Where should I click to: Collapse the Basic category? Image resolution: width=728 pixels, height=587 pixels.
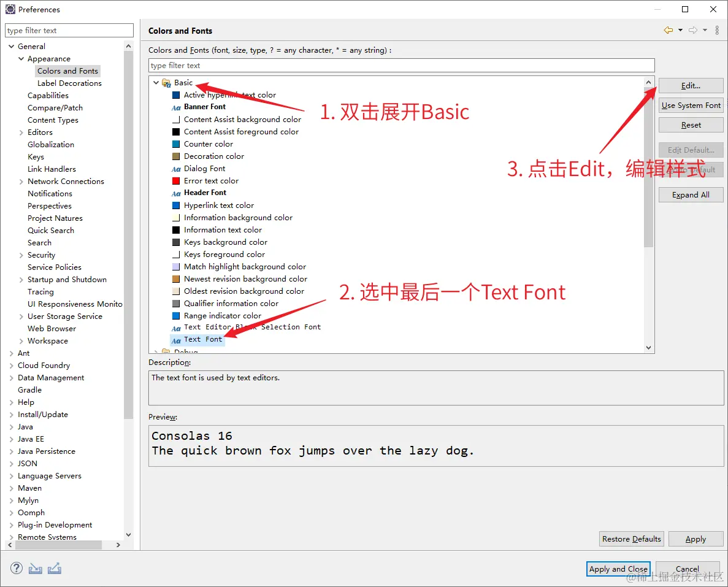pos(156,83)
